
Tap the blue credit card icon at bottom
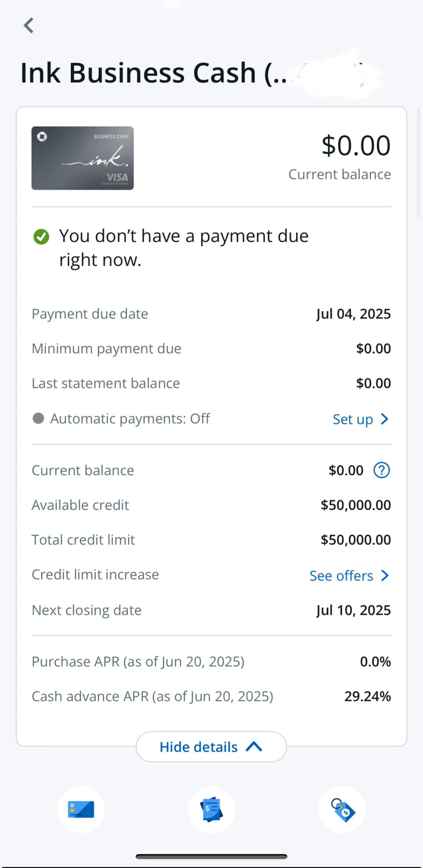pos(81,809)
